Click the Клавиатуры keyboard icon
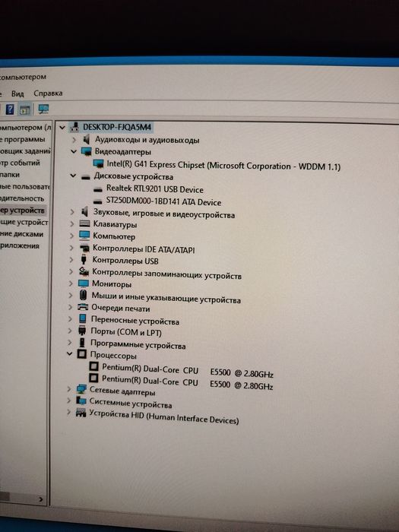399x532 pixels. point(84,223)
